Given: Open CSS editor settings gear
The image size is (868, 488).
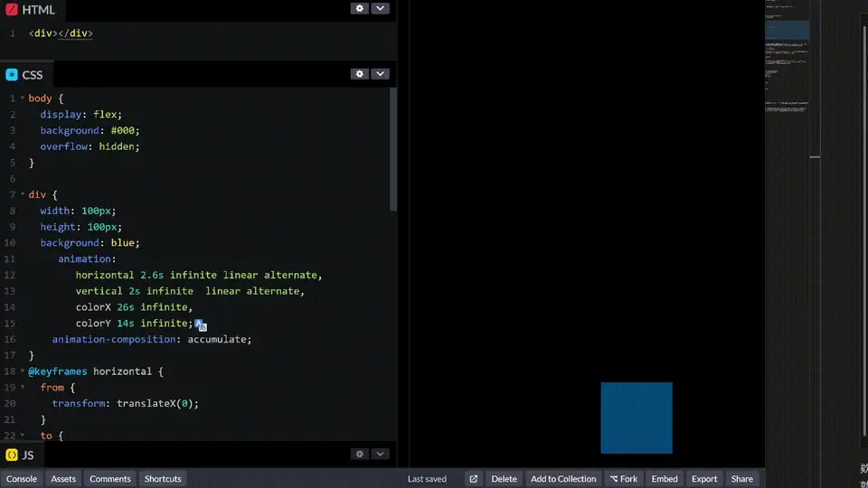Looking at the screenshot, I should pyautogui.click(x=360, y=73).
